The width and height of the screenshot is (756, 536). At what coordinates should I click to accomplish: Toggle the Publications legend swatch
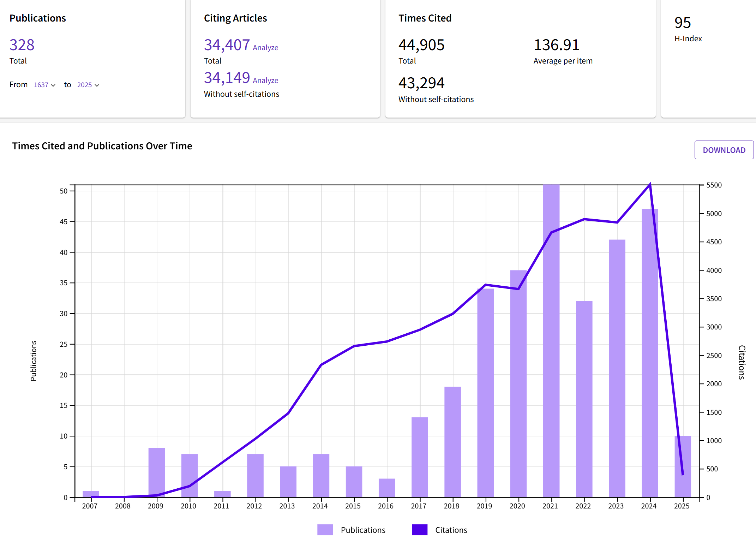click(x=325, y=530)
